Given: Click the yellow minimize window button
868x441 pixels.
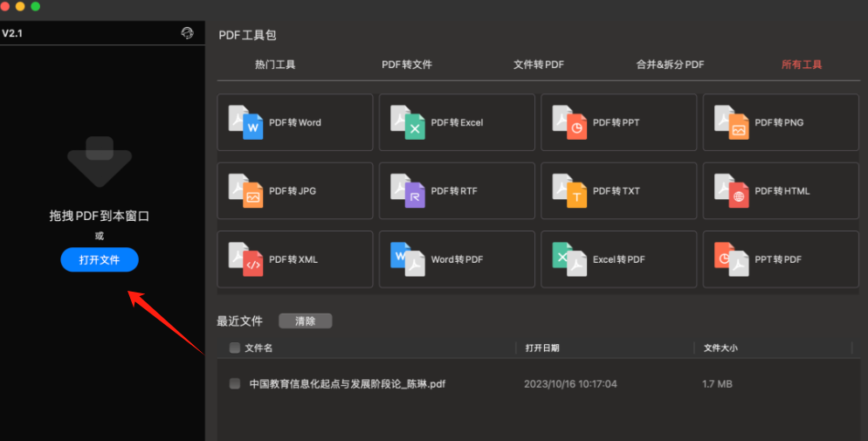Looking at the screenshot, I should point(20,6).
